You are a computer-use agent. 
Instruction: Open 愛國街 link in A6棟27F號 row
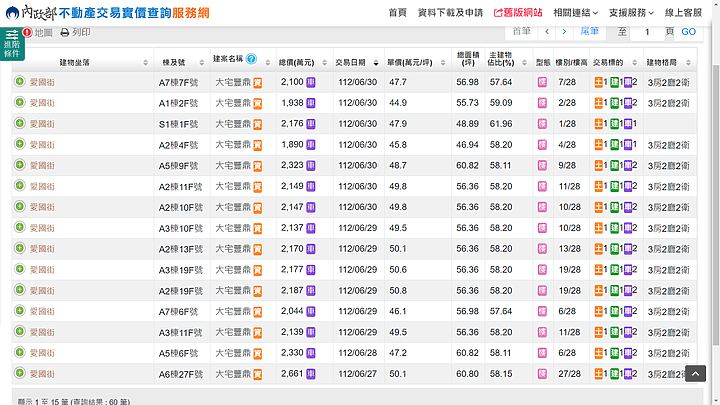(42, 374)
